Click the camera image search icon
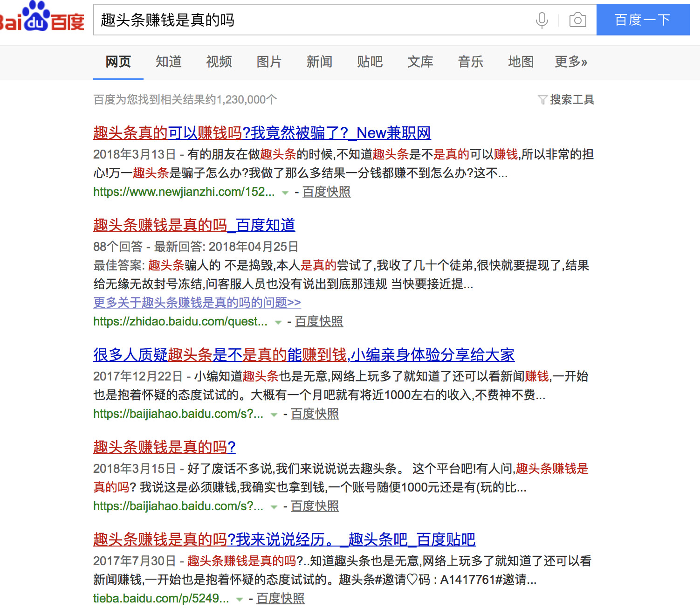The width and height of the screenshot is (700, 609). pos(578,20)
